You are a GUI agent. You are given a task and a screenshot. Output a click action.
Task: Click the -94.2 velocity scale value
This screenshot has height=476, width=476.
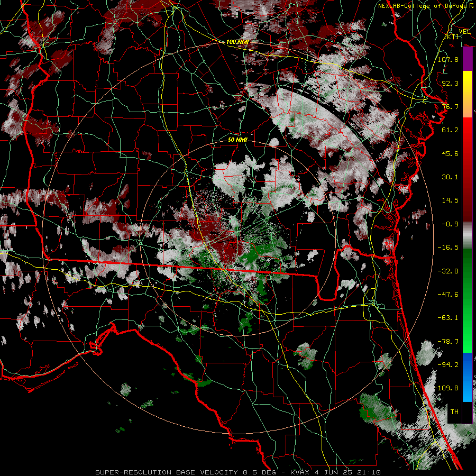[448, 365]
